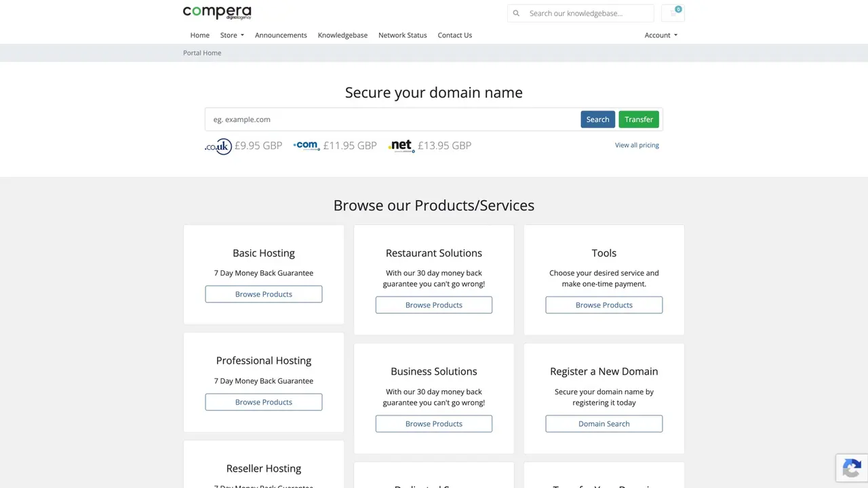Open the Announcements menu item
Image resolution: width=868 pixels, height=488 pixels.
(x=281, y=35)
